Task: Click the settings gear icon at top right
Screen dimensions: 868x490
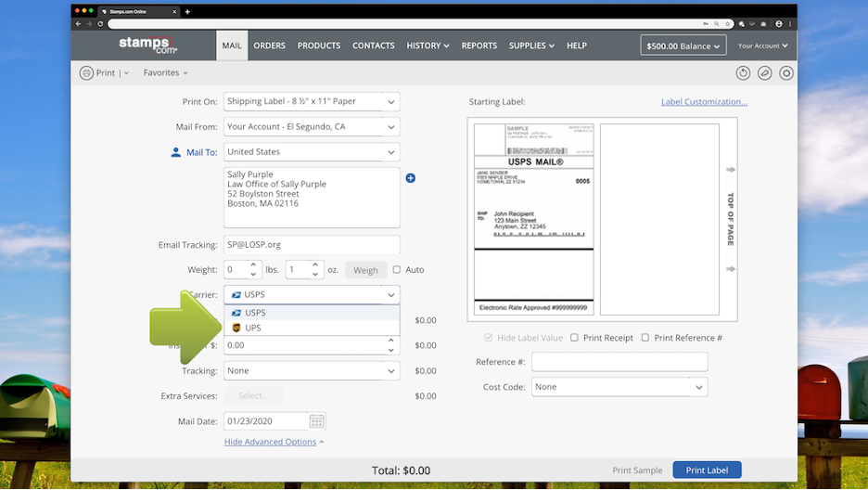Action: coord(786,73)
